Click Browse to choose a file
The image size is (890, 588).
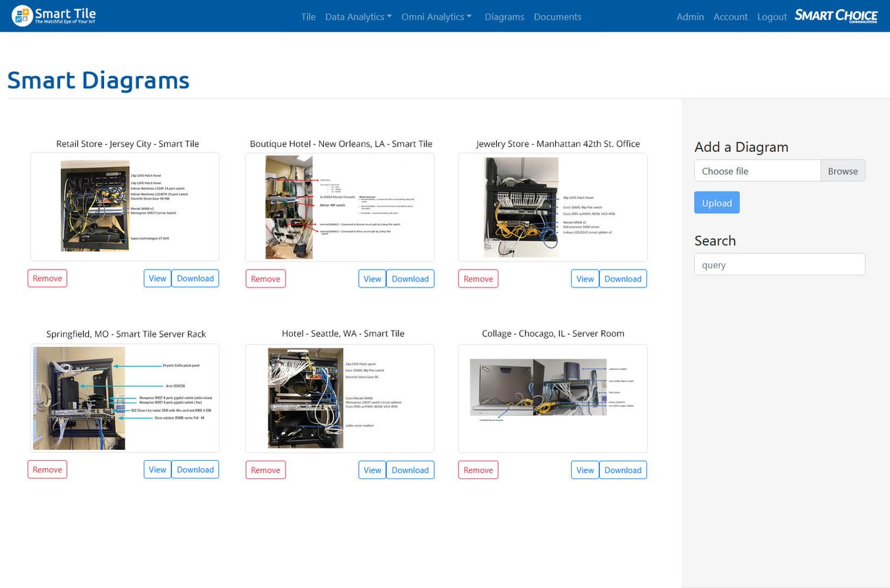pos(842,171)
